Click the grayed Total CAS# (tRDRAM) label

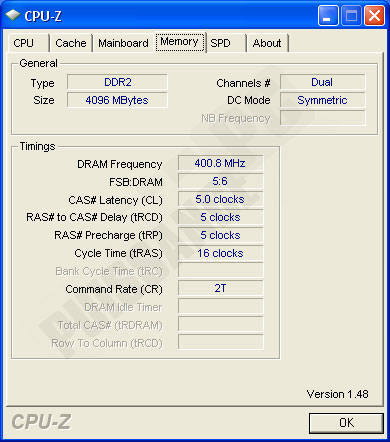tap(110, 325)
